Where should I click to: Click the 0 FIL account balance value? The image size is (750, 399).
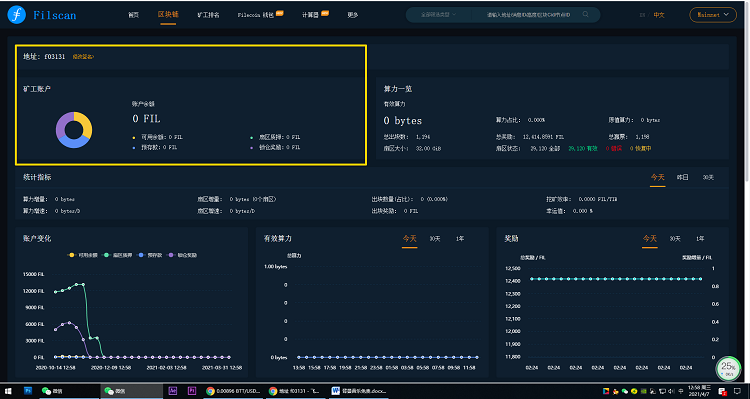coord(146,119)
